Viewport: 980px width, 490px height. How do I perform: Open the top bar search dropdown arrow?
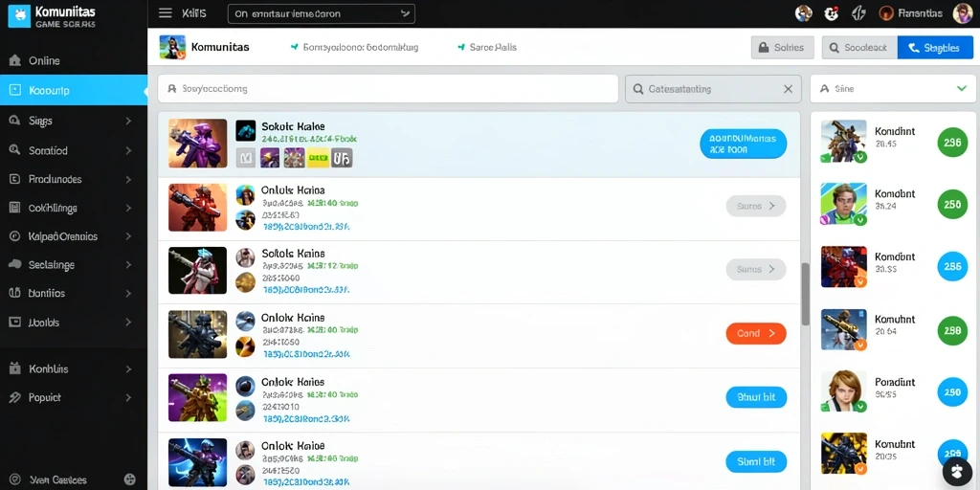[x=405, y=13]
